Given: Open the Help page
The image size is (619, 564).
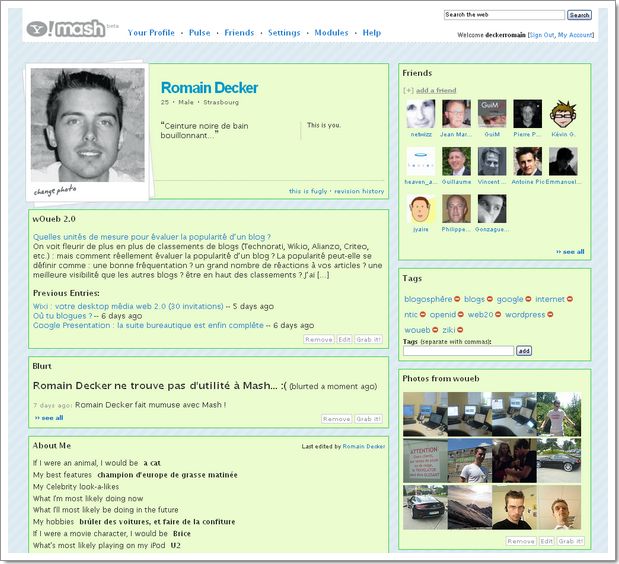Looking at the screenshot, I should tap(372, 33).
